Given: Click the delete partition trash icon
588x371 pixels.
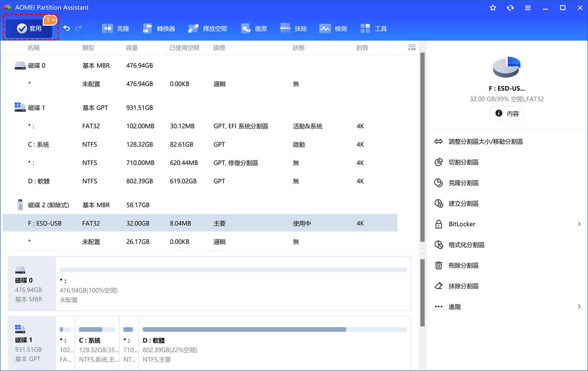Looking at the screenshot, I should pos(438,265).
